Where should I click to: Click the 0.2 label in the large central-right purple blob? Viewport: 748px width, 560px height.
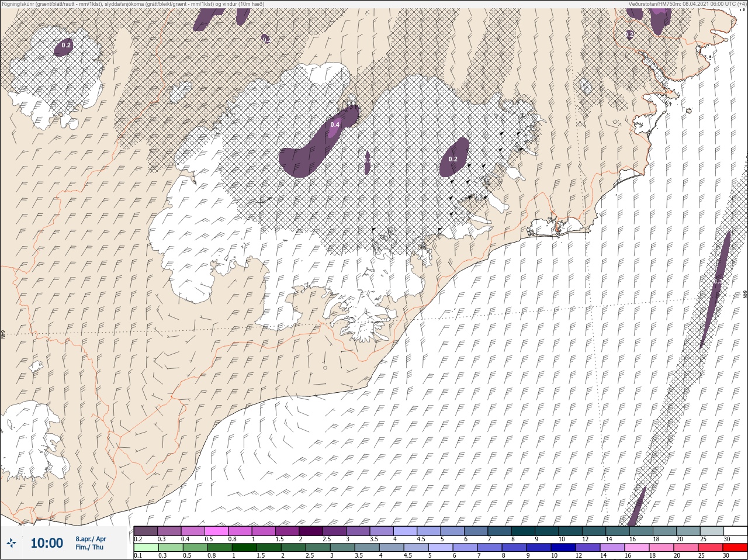pos(453,159)
